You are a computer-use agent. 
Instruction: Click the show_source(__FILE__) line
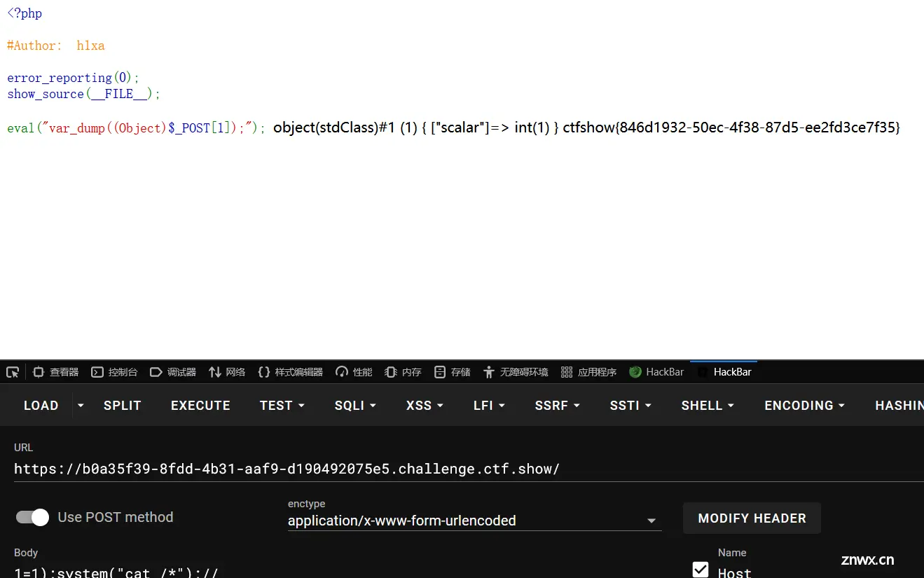[84, 94]
